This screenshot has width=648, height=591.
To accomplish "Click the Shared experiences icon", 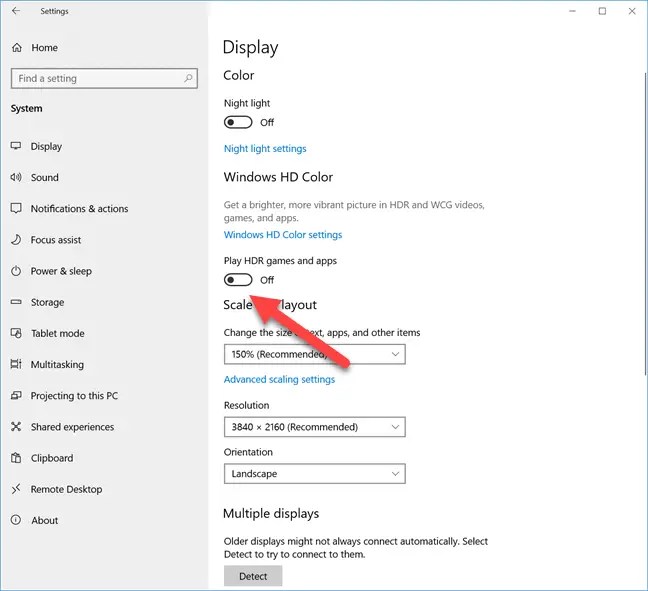I will coord(16,427).
